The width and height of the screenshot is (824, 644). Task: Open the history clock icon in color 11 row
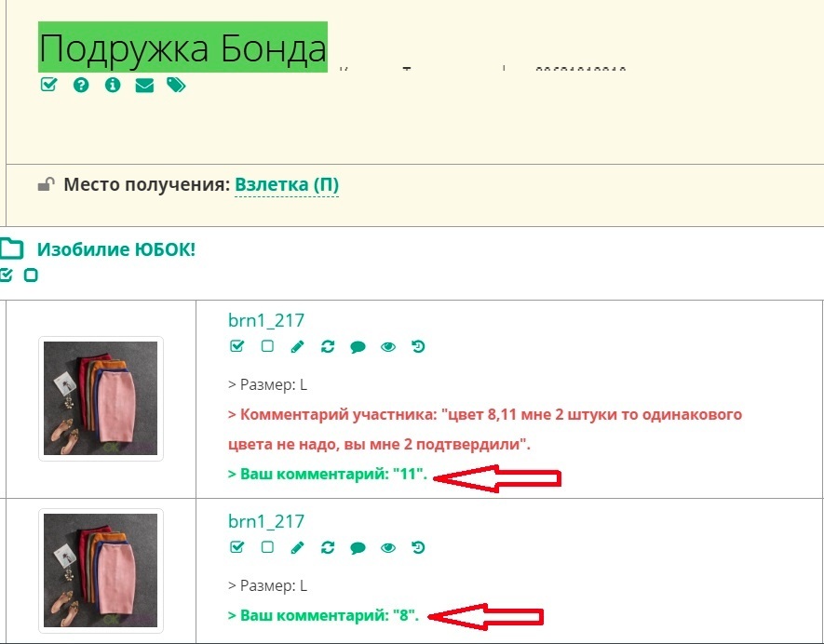(418, 347)
